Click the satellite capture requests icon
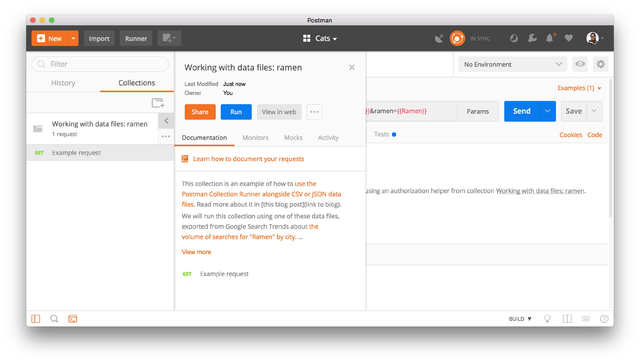 tap(439, 38)
